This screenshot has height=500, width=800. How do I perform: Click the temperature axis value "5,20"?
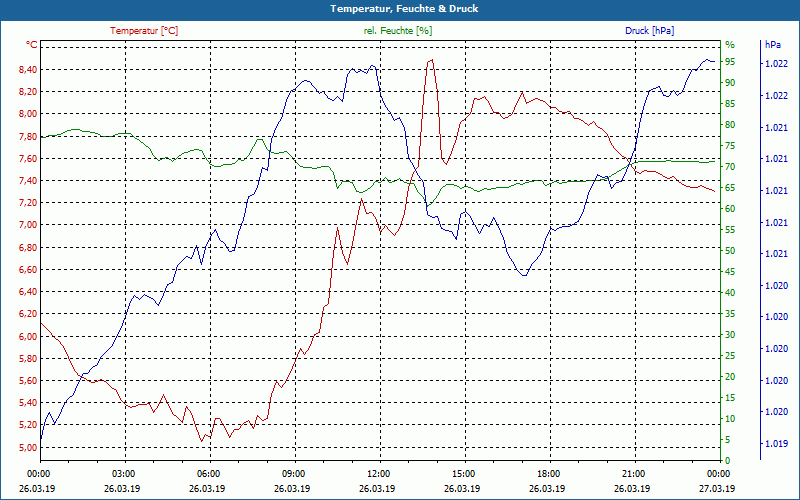[28, 426]
